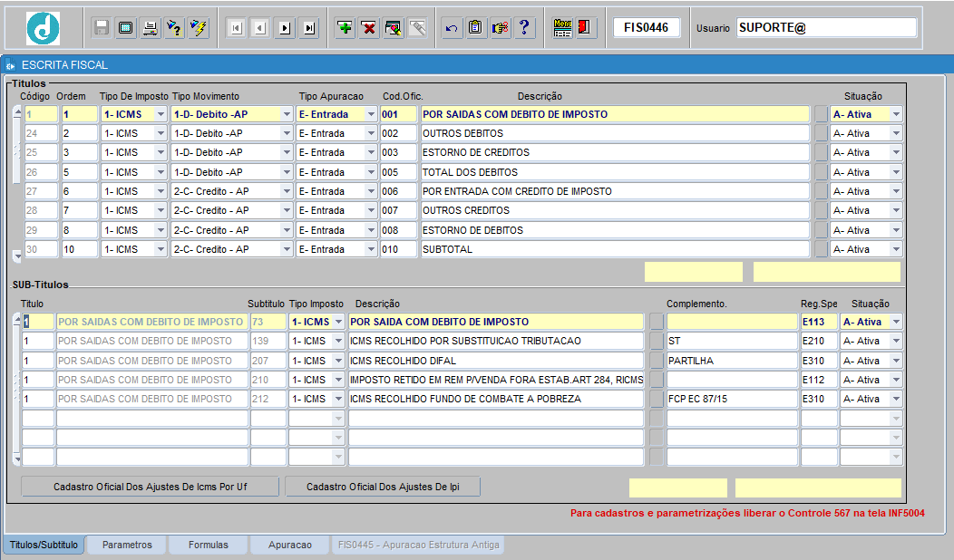
Task: Click the Save icon in toolbar
Action: click(100, 27)
